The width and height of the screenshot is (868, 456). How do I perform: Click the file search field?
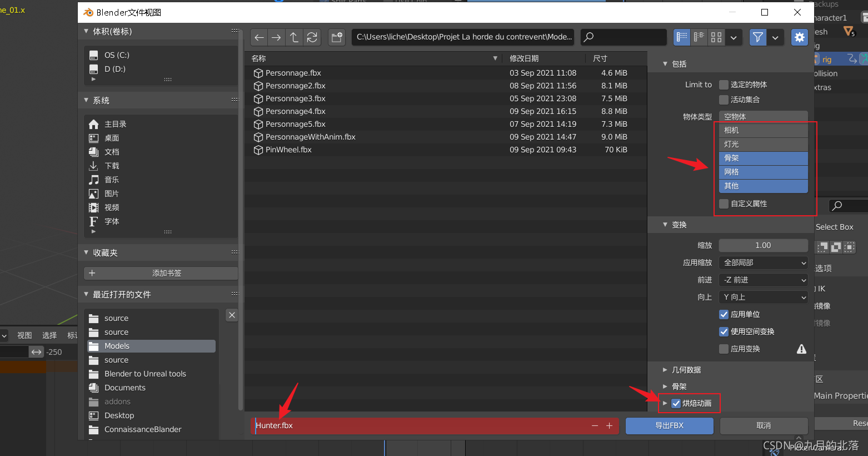coord(623,37)
